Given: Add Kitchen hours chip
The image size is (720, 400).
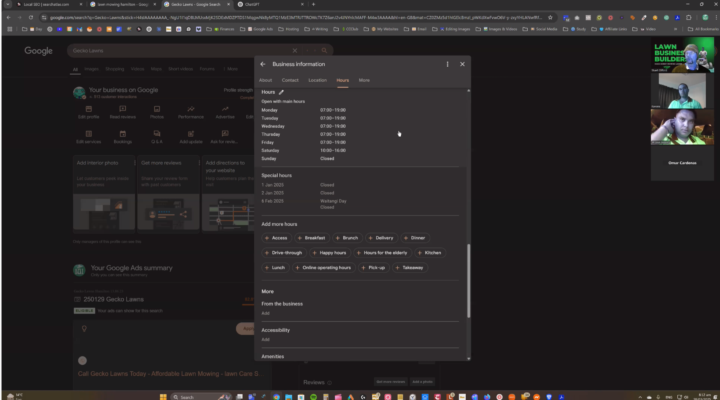Looking at the screenshot, I should [430, 253].
